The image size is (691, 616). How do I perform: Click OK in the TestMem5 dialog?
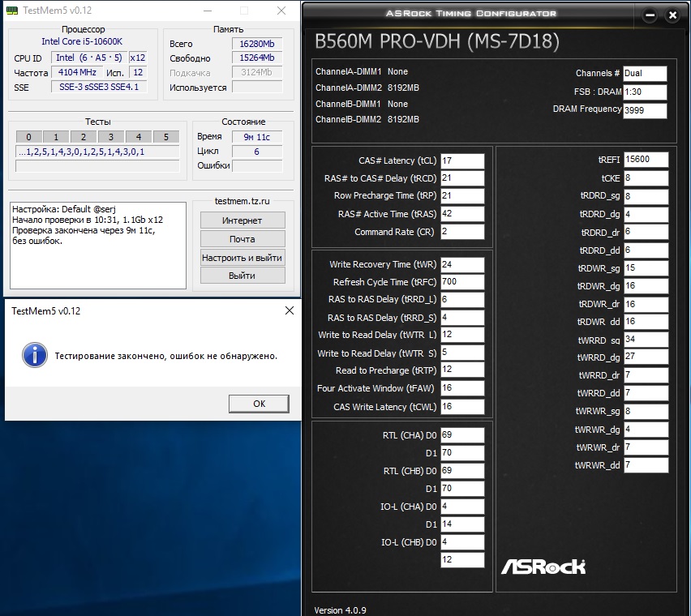pos(260,404)
